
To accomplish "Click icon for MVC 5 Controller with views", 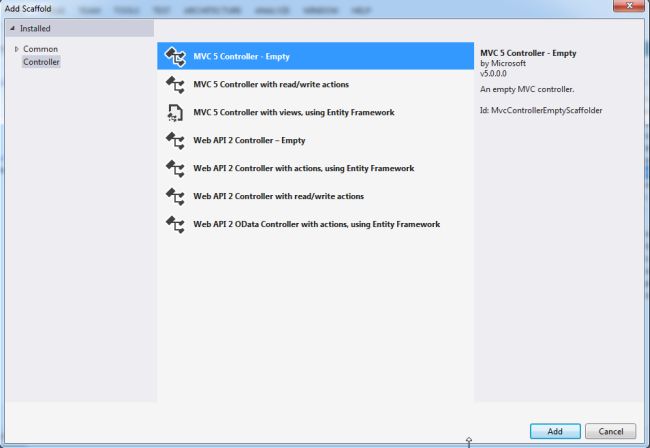I will click(x=175, y=113).
